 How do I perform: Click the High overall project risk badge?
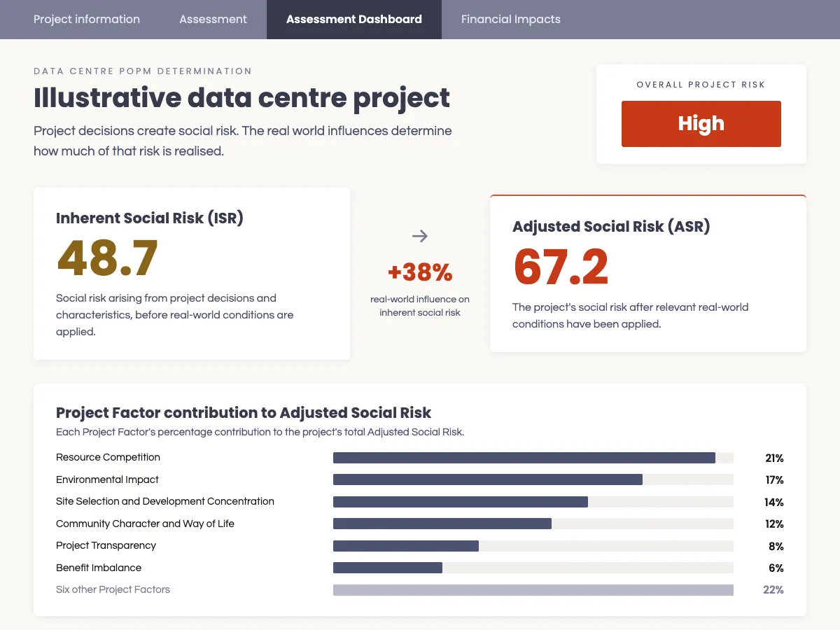click(x=701, y=124)
